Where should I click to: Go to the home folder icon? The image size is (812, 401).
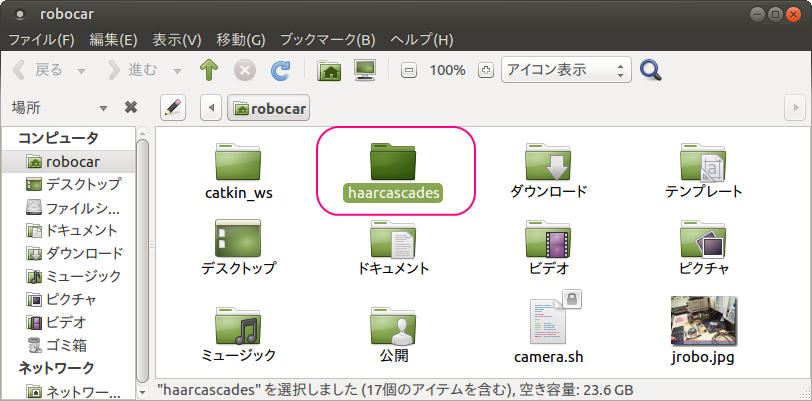(329, 70)
